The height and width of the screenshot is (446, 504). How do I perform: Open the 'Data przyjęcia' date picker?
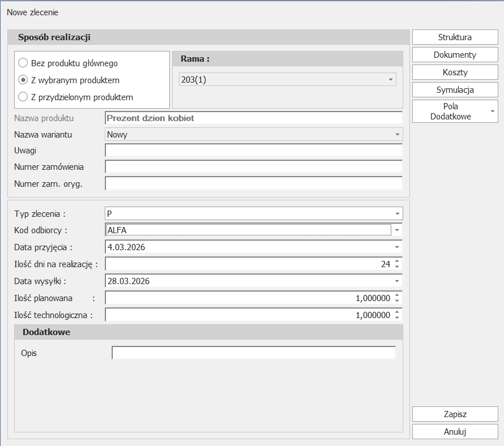click(x=397, y=247)
